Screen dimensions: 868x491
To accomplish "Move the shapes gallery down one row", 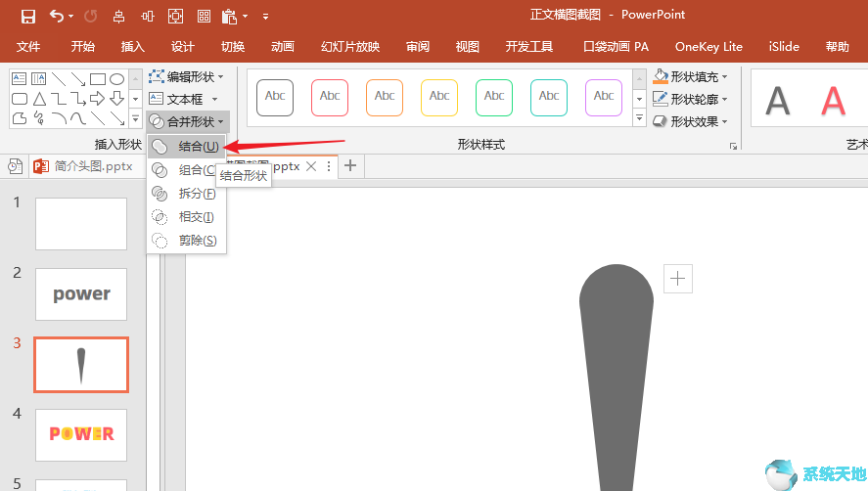I will click(x=135, y=99).
